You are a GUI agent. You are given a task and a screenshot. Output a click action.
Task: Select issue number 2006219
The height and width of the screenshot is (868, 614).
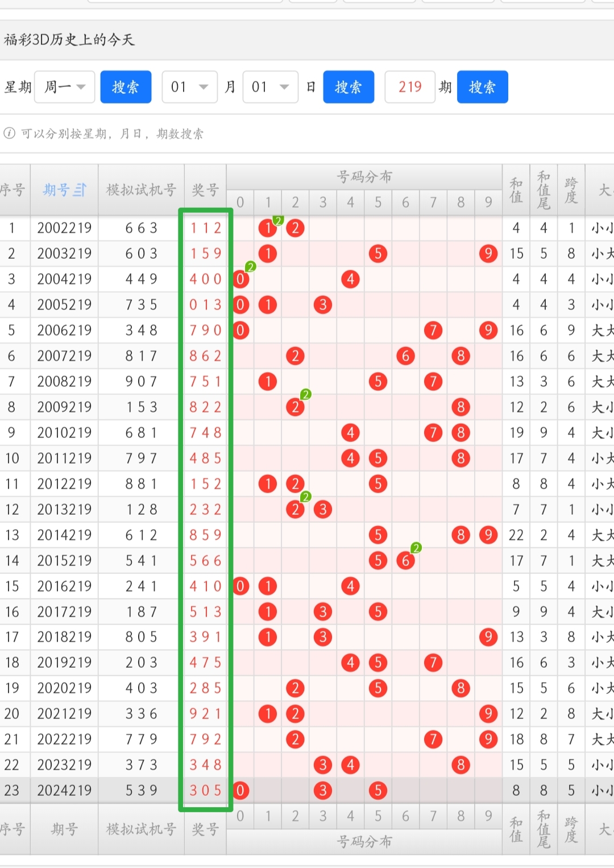coord(64,330)
